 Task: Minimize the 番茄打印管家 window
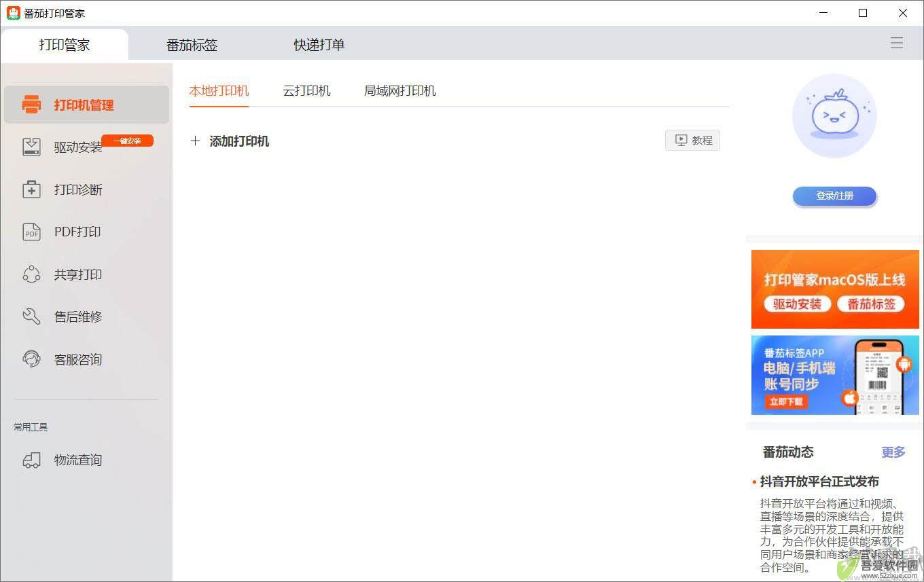click(x=823, y=13)
